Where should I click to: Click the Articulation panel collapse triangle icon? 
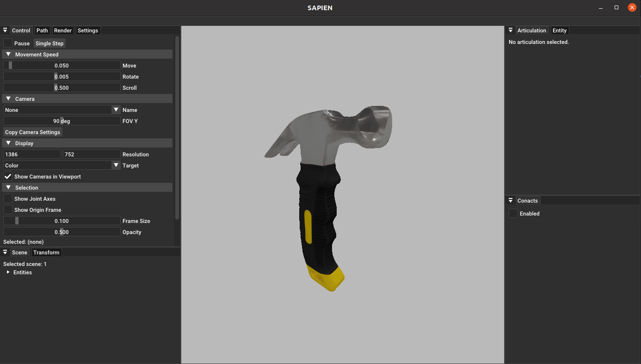pyautogui.click(x=511, y=30)
